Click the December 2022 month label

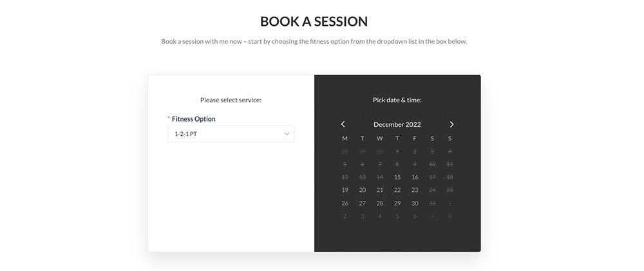point(397,124)
